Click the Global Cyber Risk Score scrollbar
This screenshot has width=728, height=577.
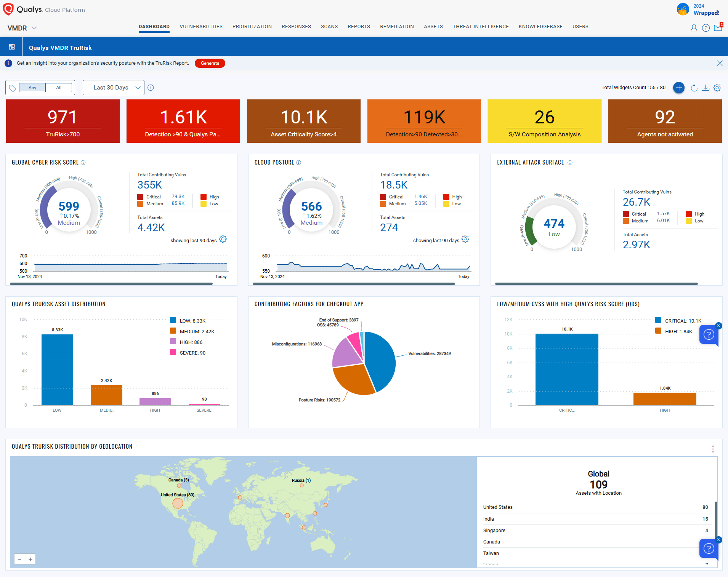click(x=111, y=284)
